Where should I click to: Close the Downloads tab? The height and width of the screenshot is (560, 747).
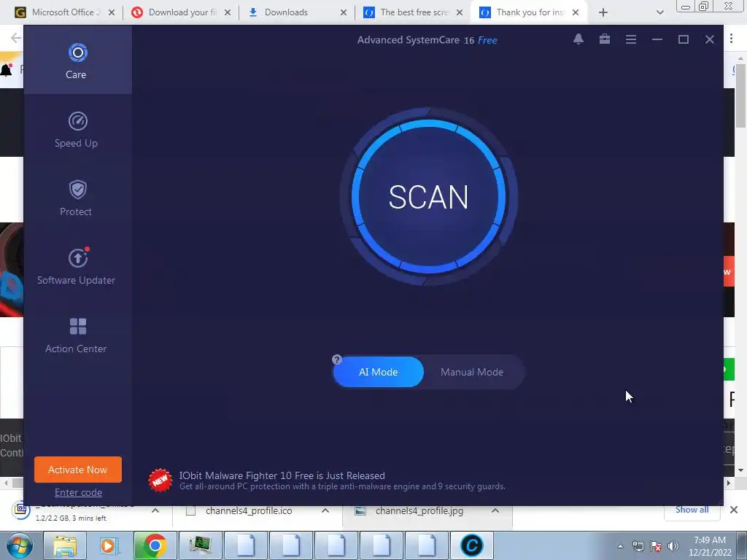click(x=344, y=12)
